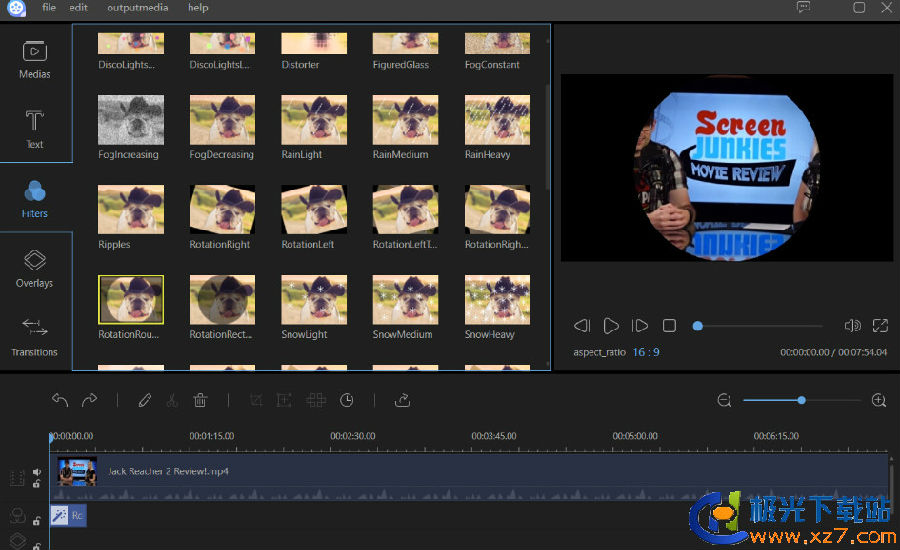Image resolution: width=900 pixels, height=550 pixels.
Task: Select the SnowHeavy filter thumbnail
Action: point(497,300)
